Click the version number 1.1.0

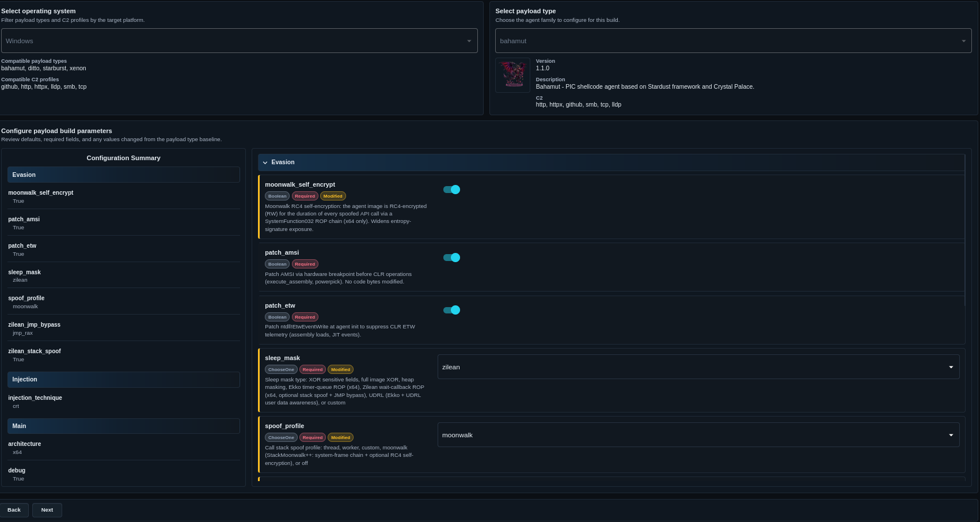pyautogui.click(x=542, y=68)
